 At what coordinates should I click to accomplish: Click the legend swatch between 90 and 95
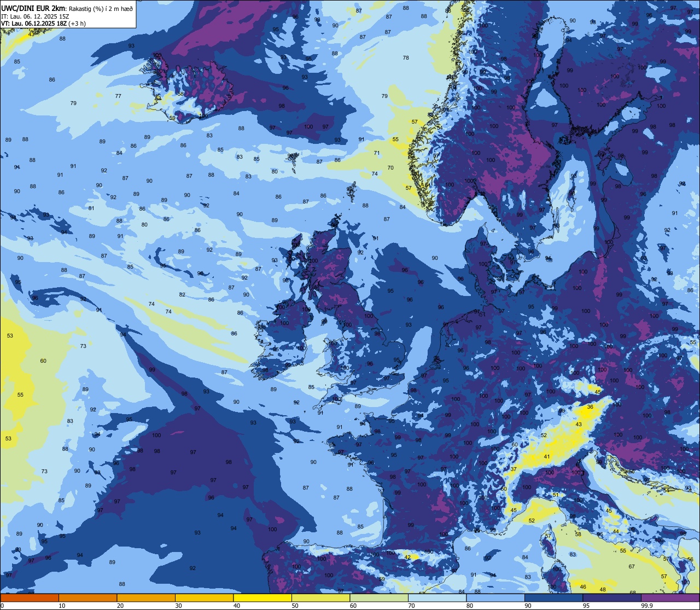(553, 597)
